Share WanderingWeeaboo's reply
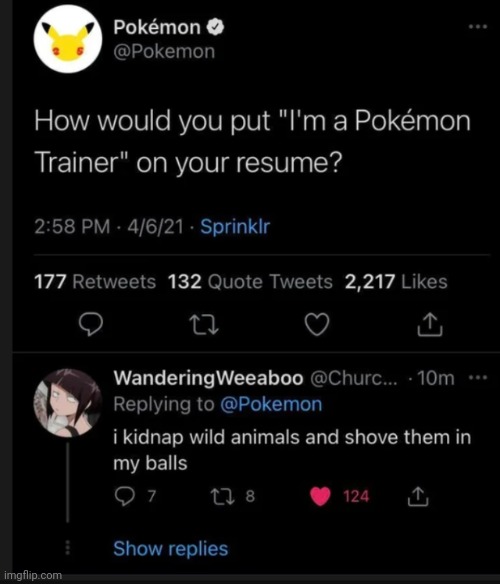This screenshot has height=584, width=500. 418,496
